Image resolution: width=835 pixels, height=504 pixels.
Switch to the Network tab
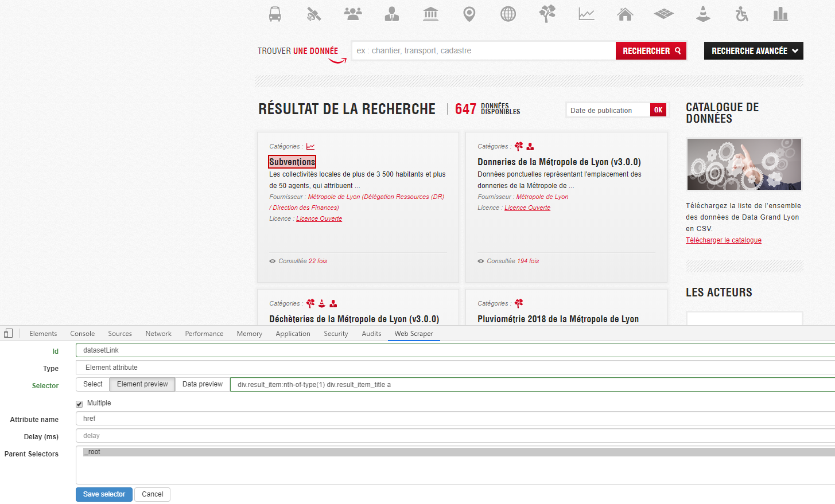[158, 334]
